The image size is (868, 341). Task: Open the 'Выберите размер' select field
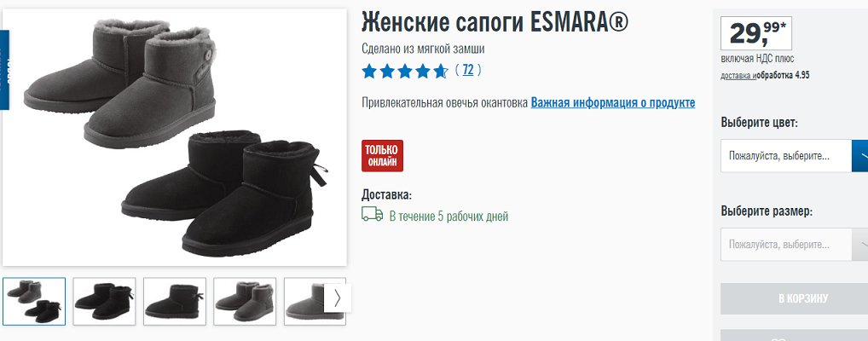[x=794, y=244]
